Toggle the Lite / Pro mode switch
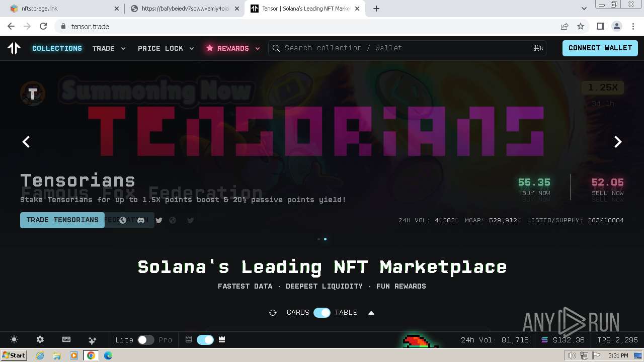Screen dimensions: 644x362 coord(146,340)
